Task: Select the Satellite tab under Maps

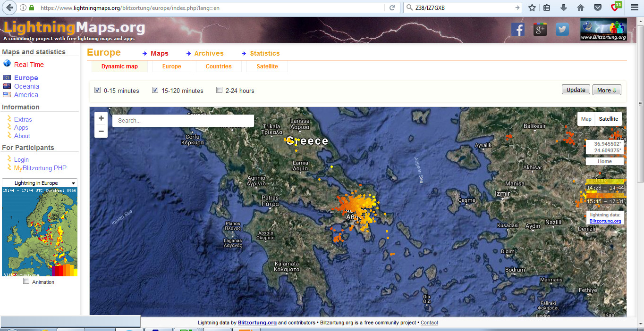Action: coord(267,66)
